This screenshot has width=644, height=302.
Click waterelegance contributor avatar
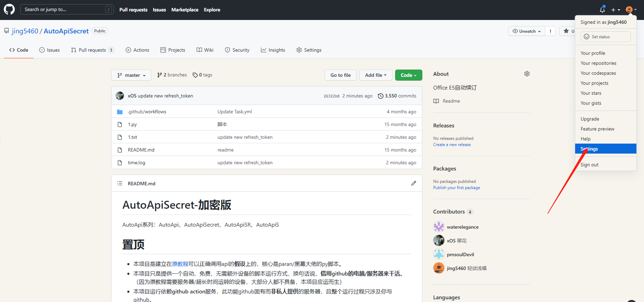[x=439, y=227]
